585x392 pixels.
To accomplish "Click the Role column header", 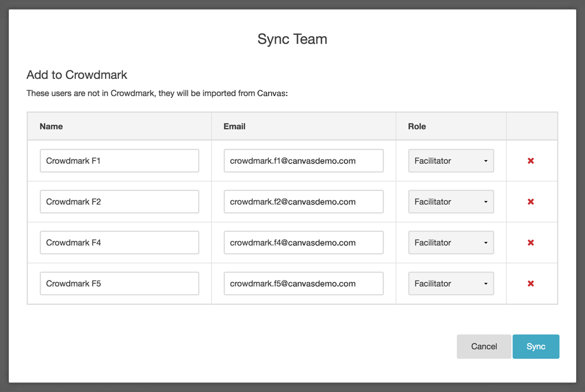I will (x=417, y=126).
